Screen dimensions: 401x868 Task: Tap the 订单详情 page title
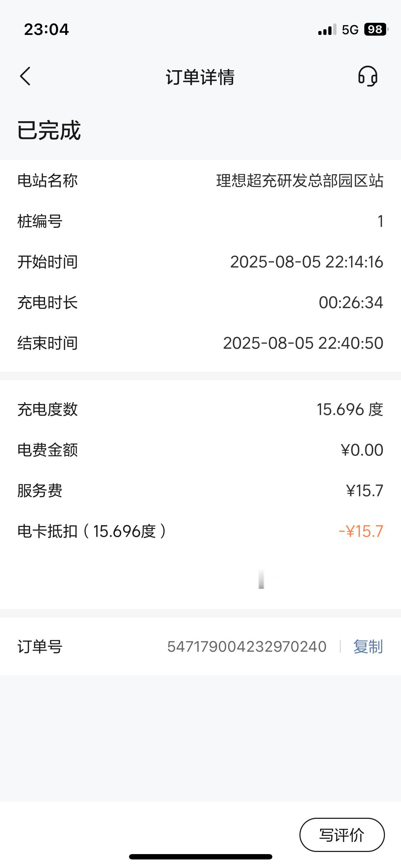(200, 77)
